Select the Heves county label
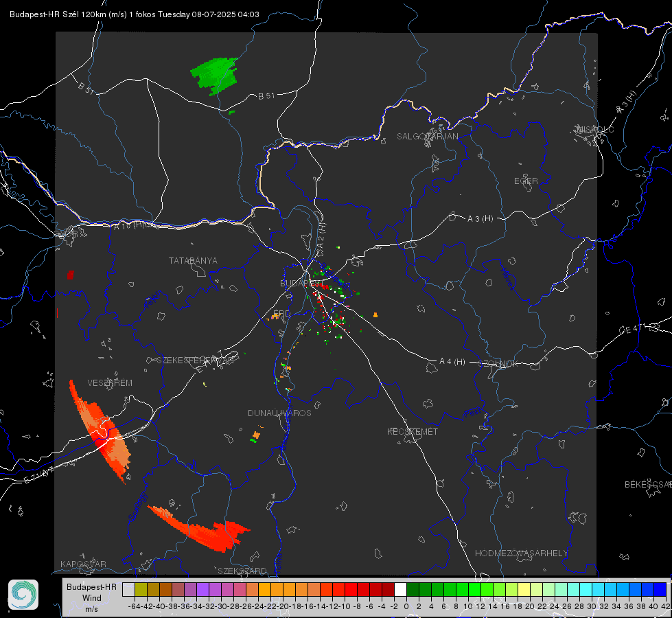 (507, 279)
